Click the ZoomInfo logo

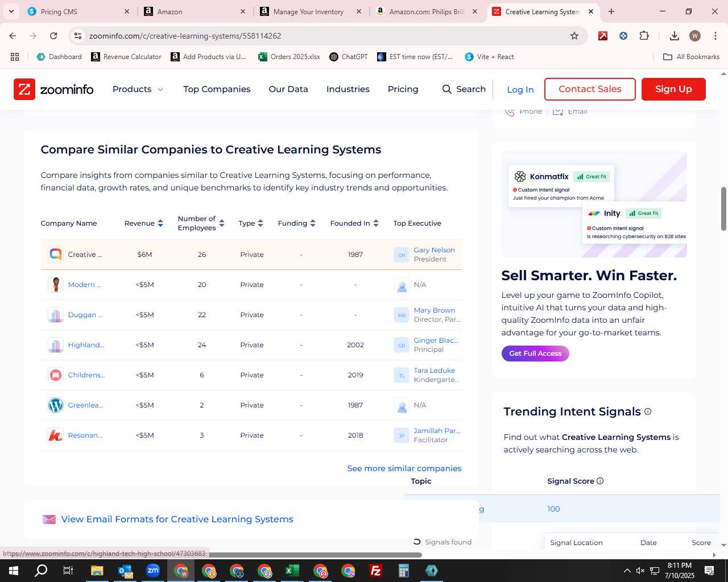tap(53, 89)
